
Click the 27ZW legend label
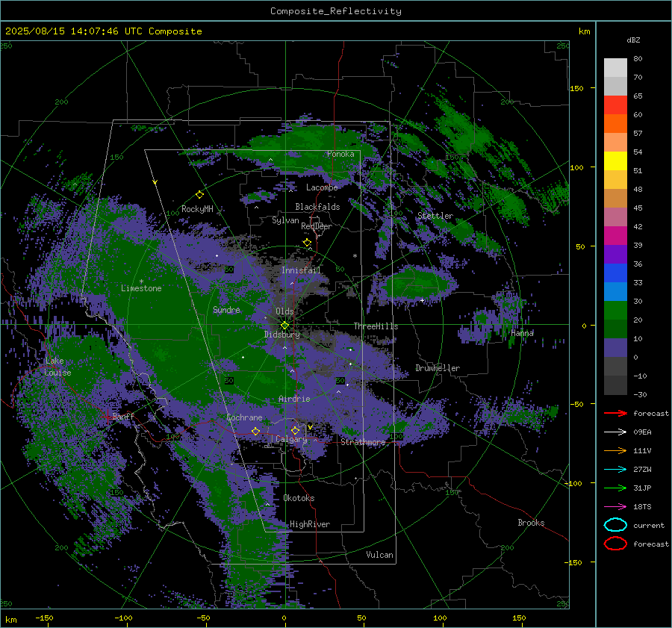tap(642, 470)
